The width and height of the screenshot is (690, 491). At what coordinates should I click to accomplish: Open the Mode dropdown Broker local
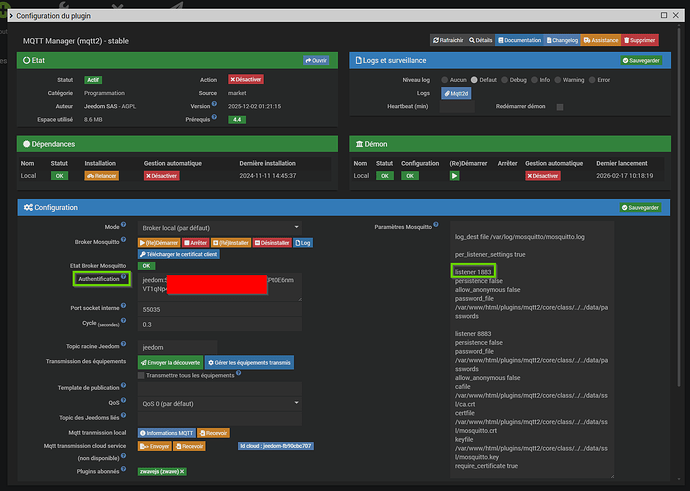pyautogui.click(x=219, y=227)
